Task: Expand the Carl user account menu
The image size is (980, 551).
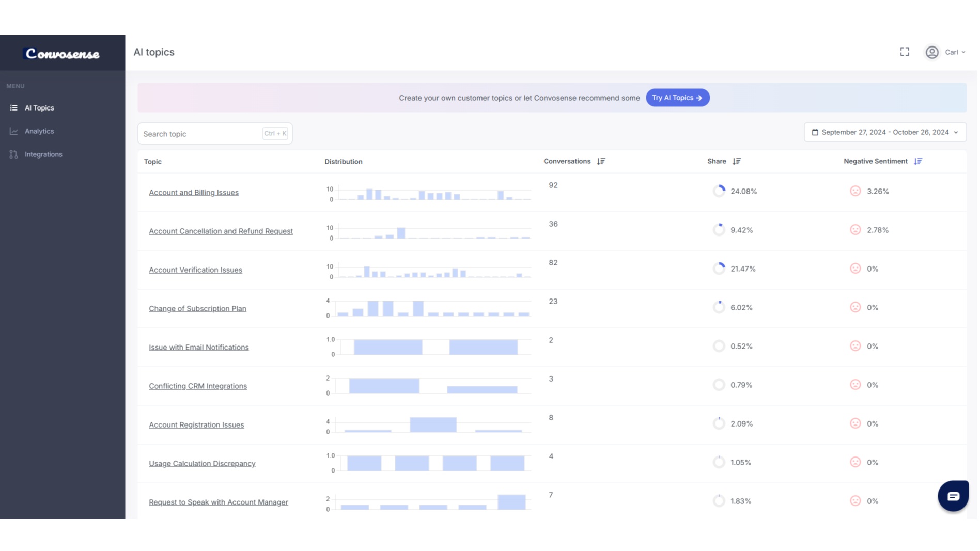Action: pyautogui.click(x=955, y=52)
